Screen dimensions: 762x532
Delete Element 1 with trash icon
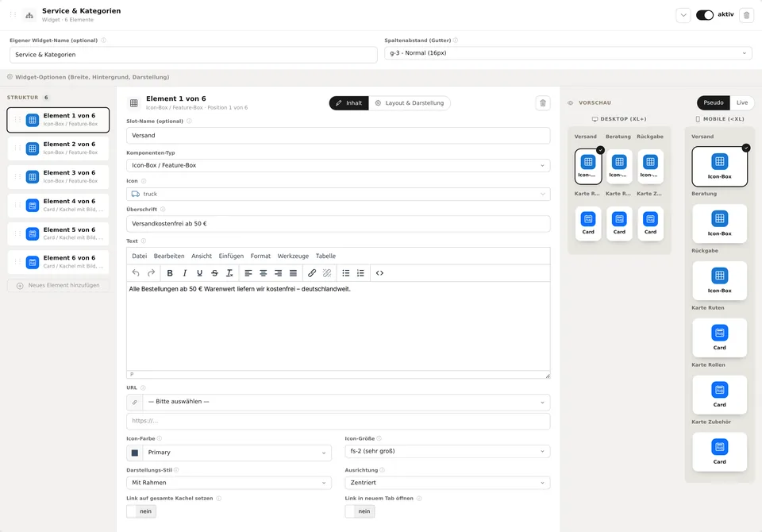point(543,103)
